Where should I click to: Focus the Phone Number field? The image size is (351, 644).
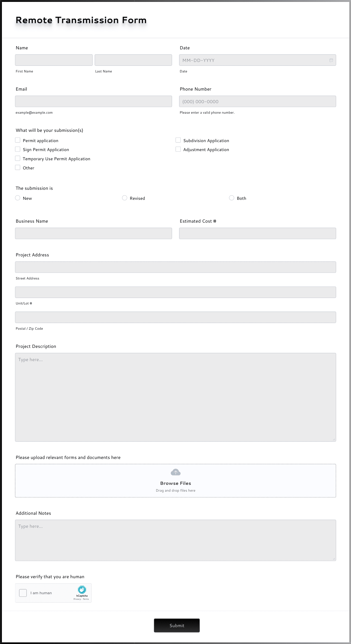pos(257,101)
